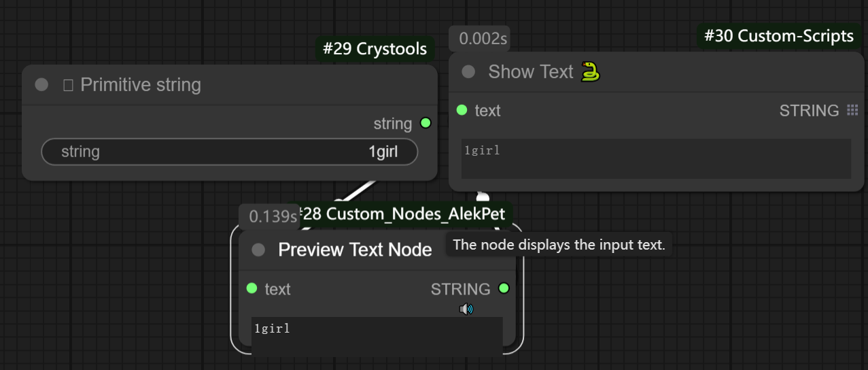Click the Show Text output text area
The height and width of the screenshot is (370, 868).
click(656, 158)
